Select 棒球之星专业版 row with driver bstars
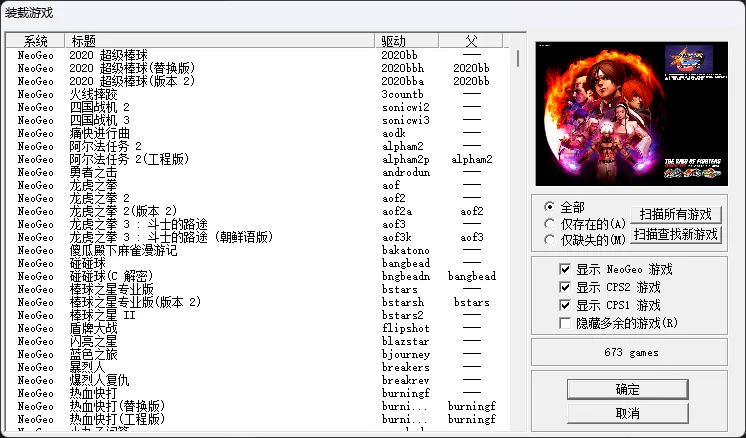 point(257,289)
